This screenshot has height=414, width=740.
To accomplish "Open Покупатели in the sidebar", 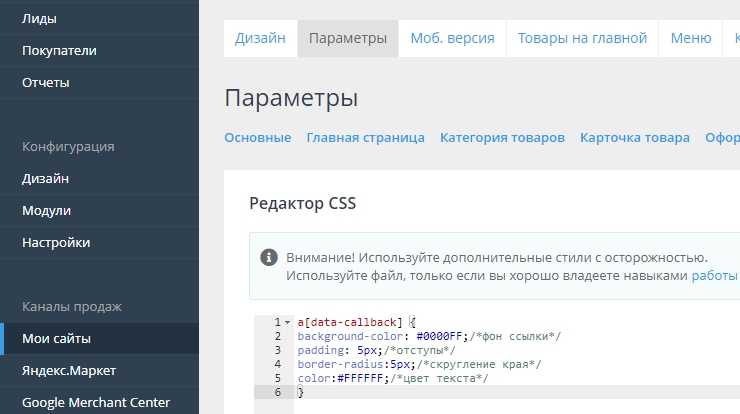I will (x=59, y=50).
